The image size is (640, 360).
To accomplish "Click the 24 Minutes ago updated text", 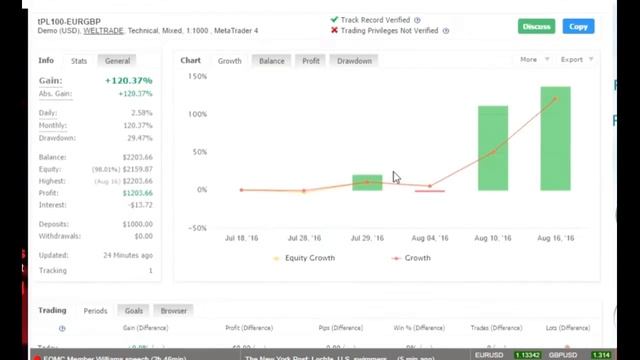I will pyautogui.click(x=128, y=256).
